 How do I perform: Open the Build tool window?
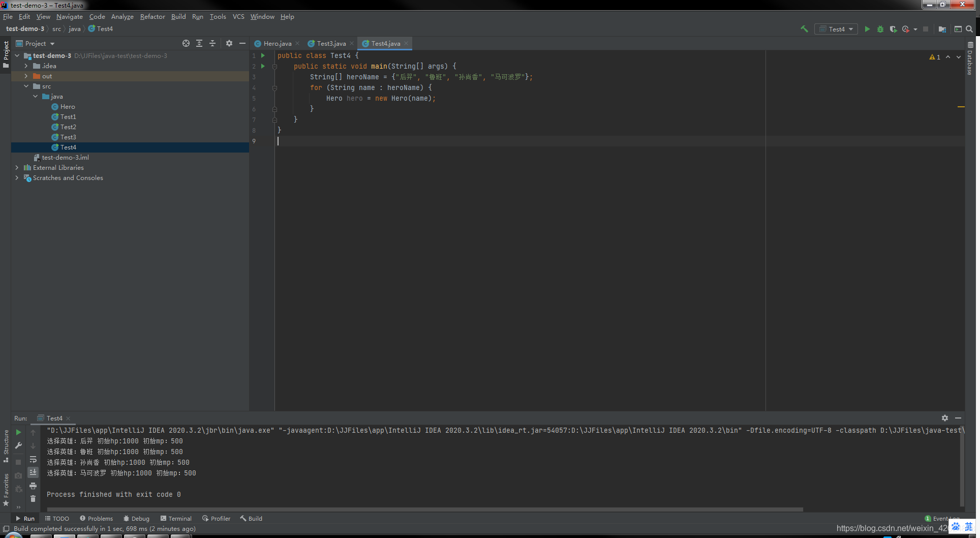click(x=251, y=519)
